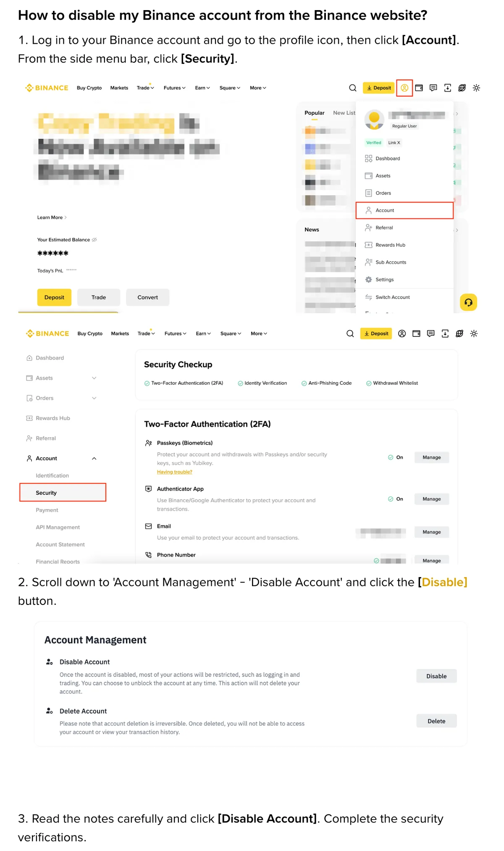Click the user avatar in profile dropdown

[x=374, y=119]
